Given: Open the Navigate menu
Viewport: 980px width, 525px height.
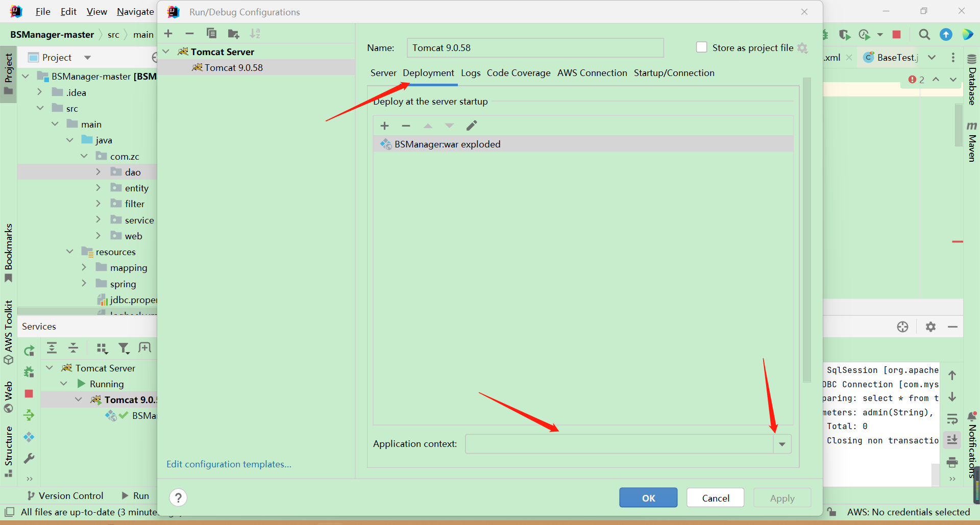Looking at the screenshot, I should click(135, 11).
